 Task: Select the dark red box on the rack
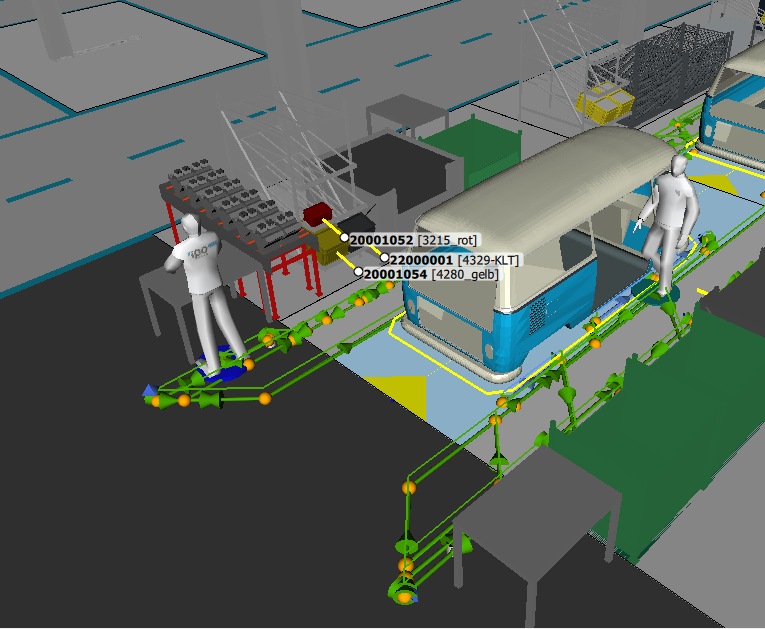[x=318, y=213]
